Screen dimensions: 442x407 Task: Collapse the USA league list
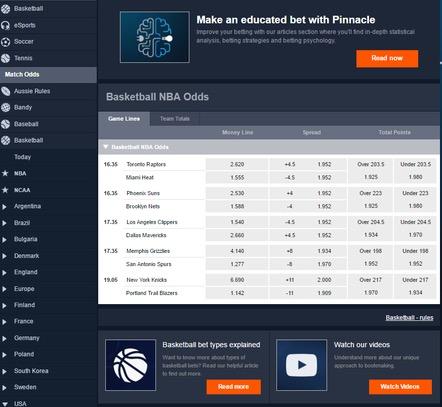pos(5,404)
